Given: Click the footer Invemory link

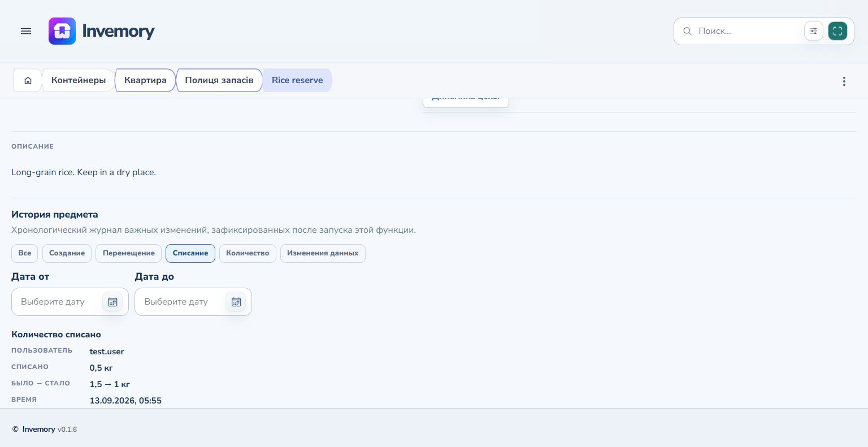Looking at the screenshot, I should (38, 429).
